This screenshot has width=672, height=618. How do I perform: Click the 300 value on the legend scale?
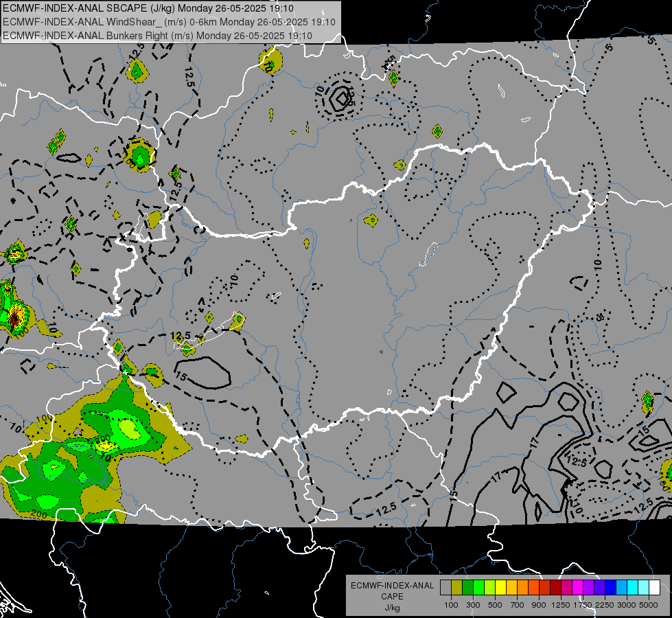(473, 605)
